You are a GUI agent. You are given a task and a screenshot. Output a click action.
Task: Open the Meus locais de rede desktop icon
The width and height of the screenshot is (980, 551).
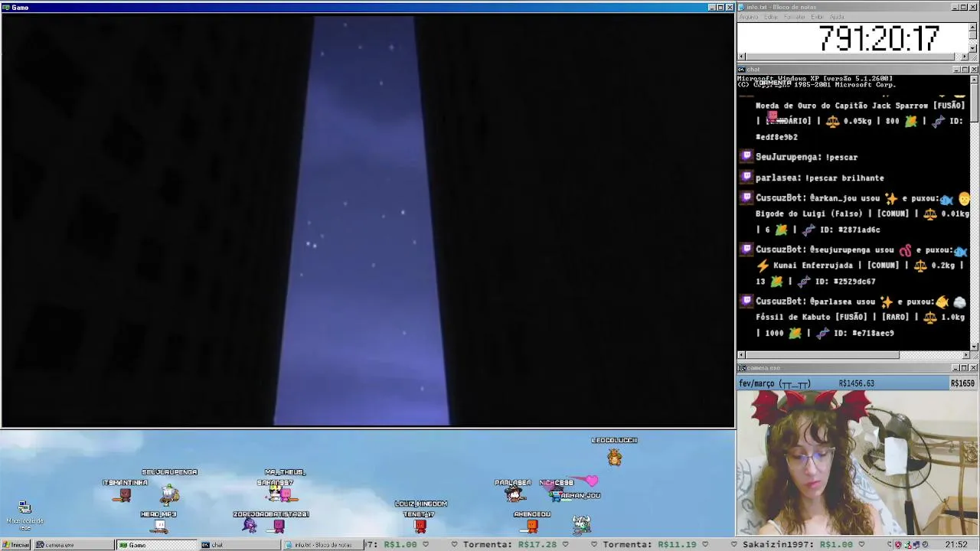click(24, 515)
